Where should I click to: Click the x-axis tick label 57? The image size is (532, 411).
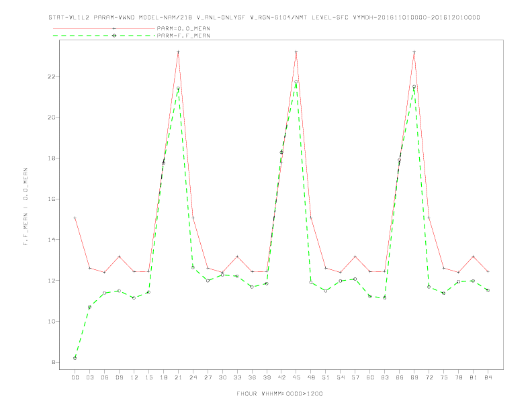click(x=355, y=377)
